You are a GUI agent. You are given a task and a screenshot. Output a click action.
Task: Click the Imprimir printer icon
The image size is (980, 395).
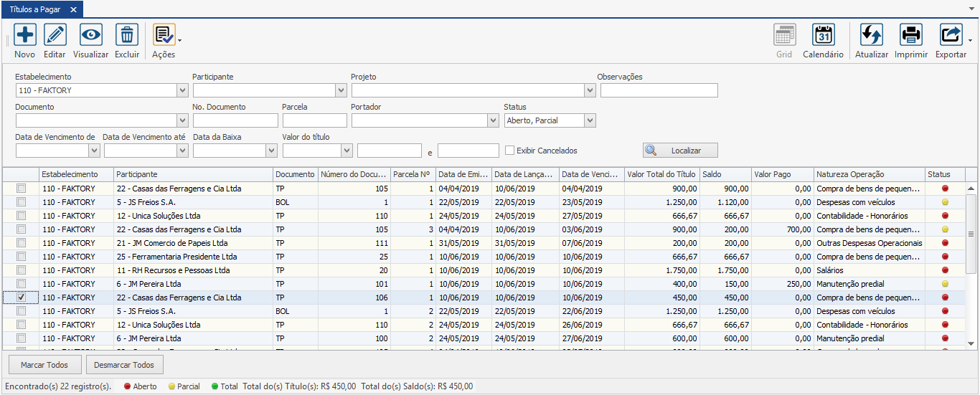(911, 35)
